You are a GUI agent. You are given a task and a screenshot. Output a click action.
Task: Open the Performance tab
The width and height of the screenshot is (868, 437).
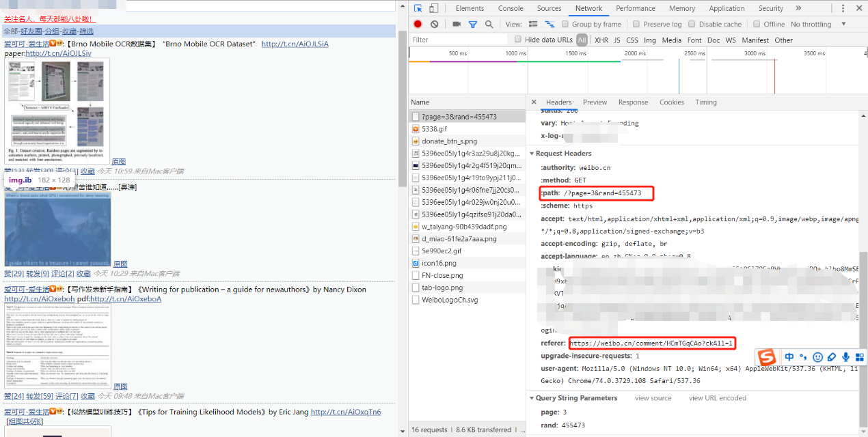pos(636,8)
